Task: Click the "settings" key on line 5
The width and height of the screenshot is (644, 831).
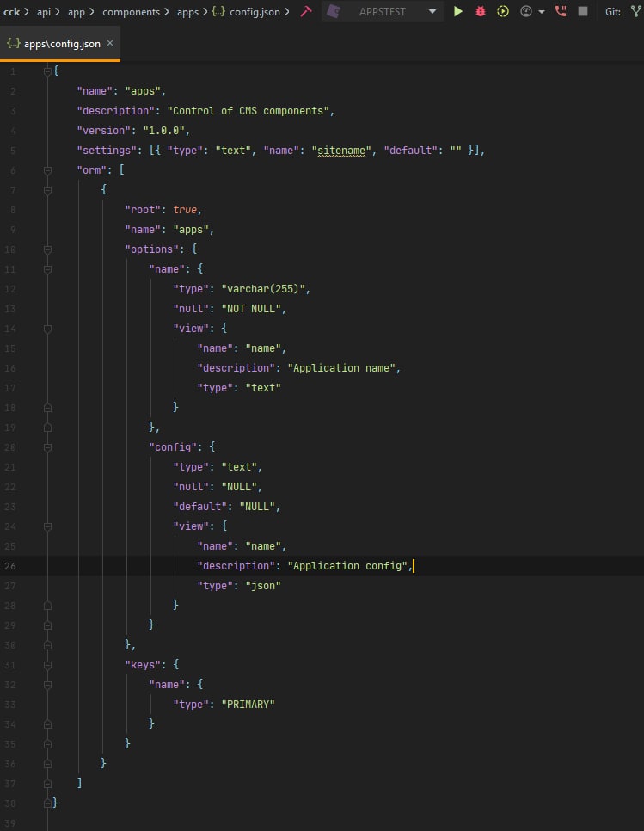Action: pos(107,151)
